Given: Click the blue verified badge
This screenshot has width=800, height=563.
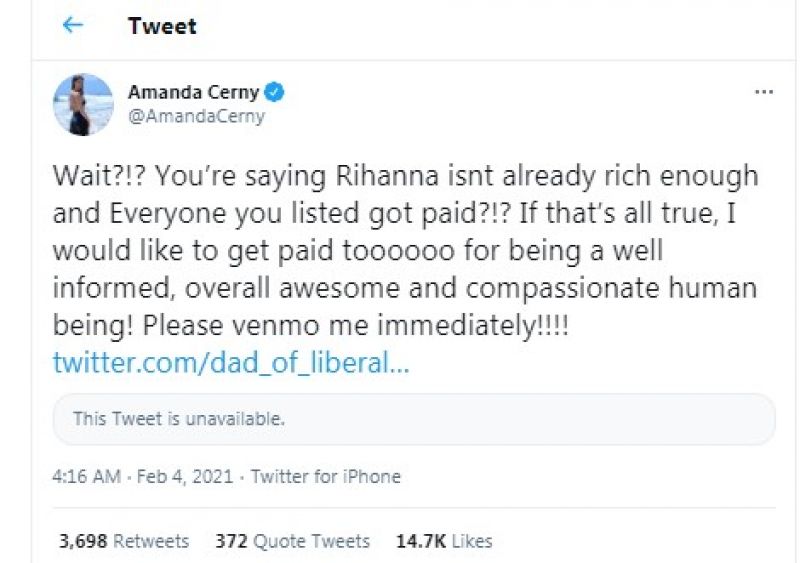Looking at the screenshot, I should (x=275, y=92).
